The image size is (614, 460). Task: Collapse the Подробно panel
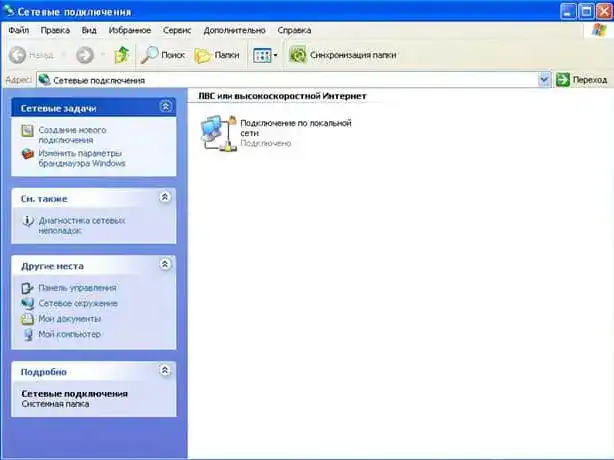click(x=165, y=370)
